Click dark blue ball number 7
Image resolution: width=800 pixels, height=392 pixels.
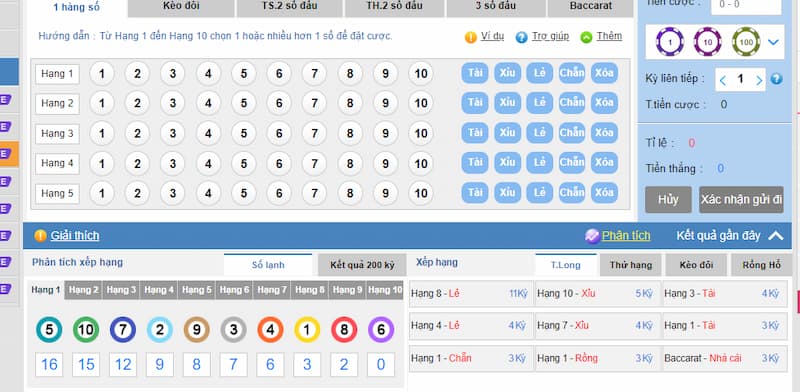[123, 330]
